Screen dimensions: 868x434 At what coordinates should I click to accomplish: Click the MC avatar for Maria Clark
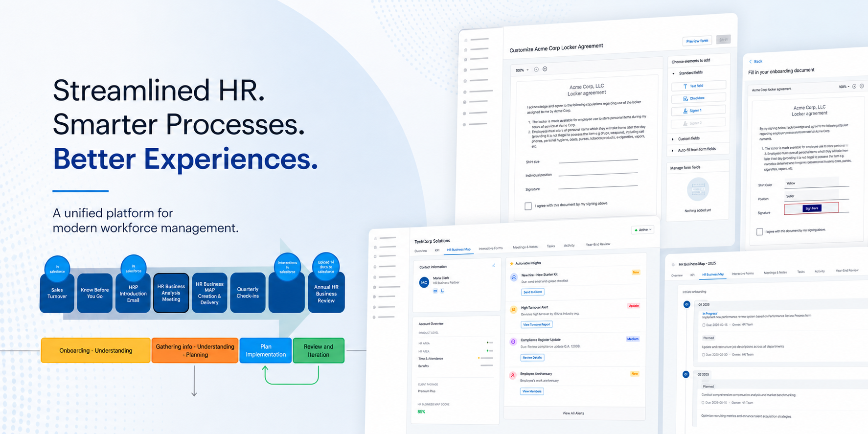tap(424, 282)
